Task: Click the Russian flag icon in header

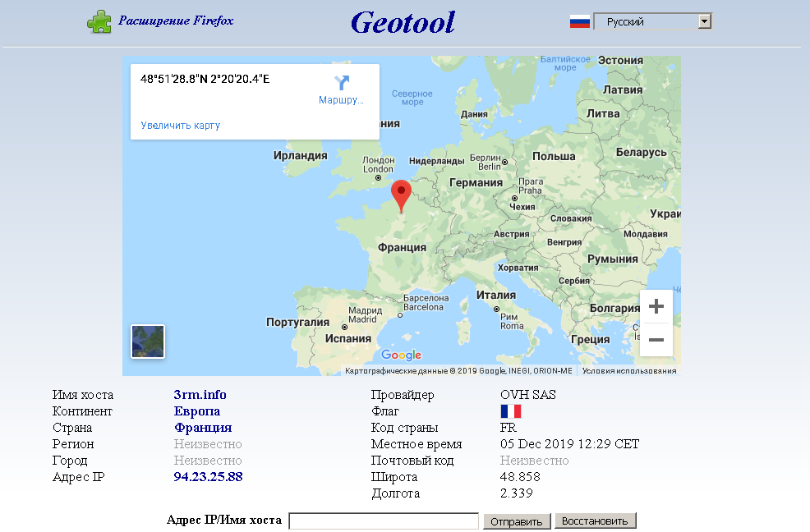Action: pyautogui.click(x=580, y=22)
